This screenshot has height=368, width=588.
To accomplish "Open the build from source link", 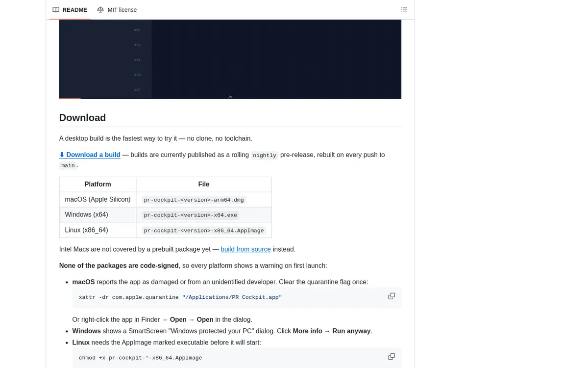I will [x=246, y=249].
